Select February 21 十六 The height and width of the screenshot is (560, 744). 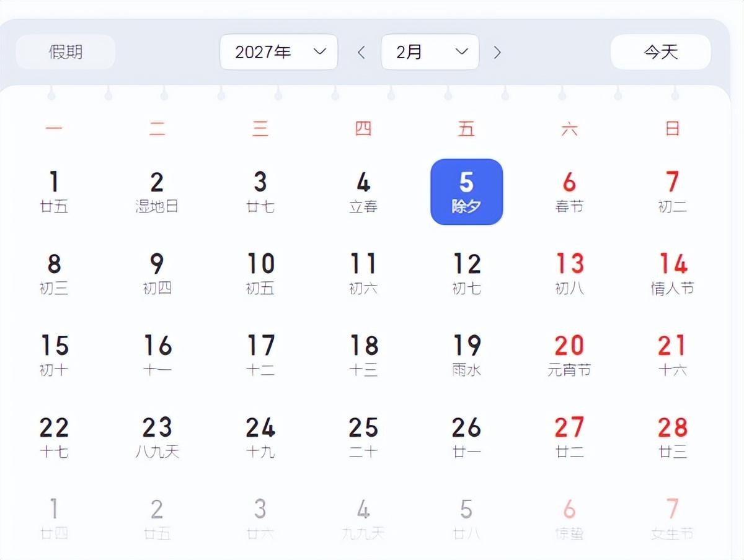tap(673, 356)
